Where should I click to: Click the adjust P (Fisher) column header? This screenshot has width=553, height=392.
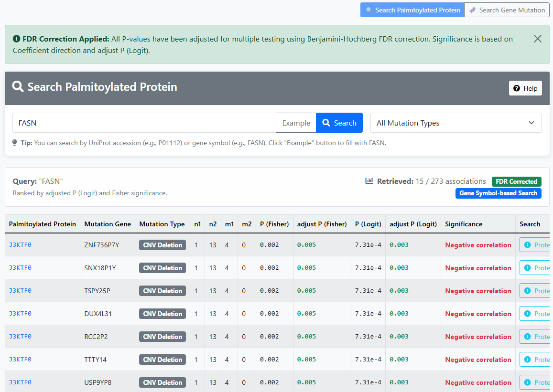coord(322,224)
